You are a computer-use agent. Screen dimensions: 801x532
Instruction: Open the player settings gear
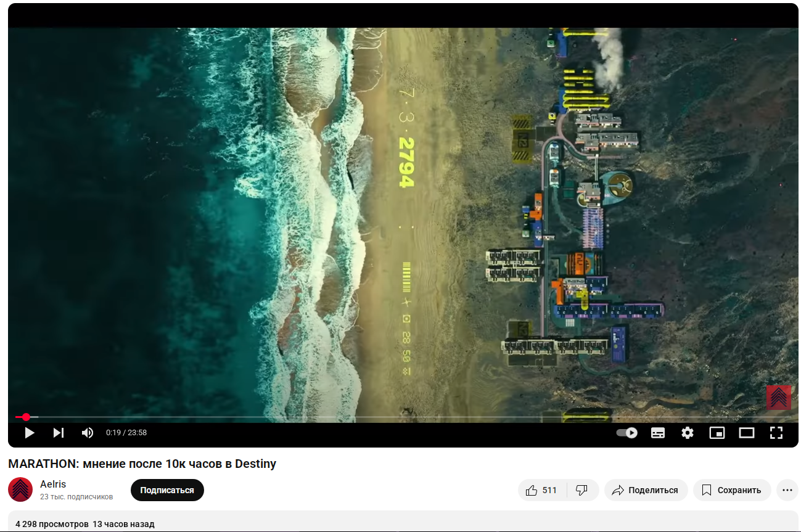[x=688, y=433]
